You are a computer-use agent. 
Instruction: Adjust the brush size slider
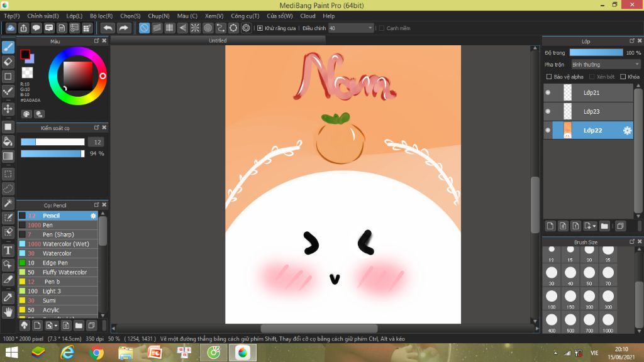click(53, 142)
